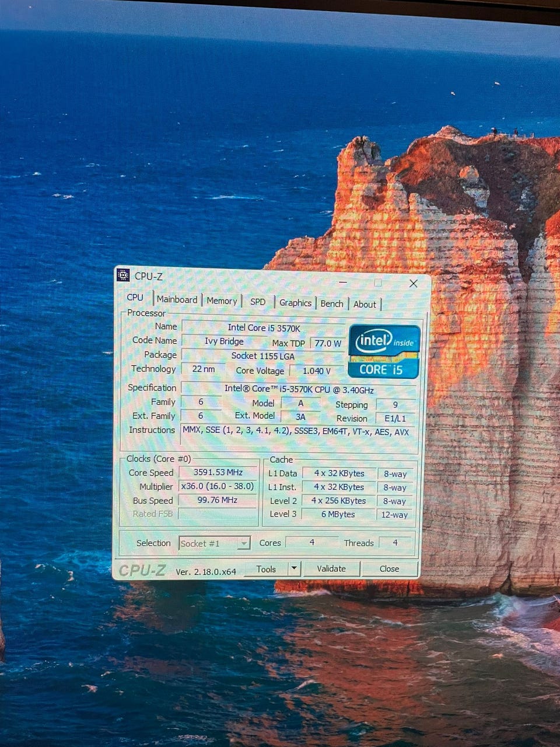The width and height of the screenshot is (560, 747).
Task: Open the About tab
Action: pyautogui.click(x=365, y=304)
